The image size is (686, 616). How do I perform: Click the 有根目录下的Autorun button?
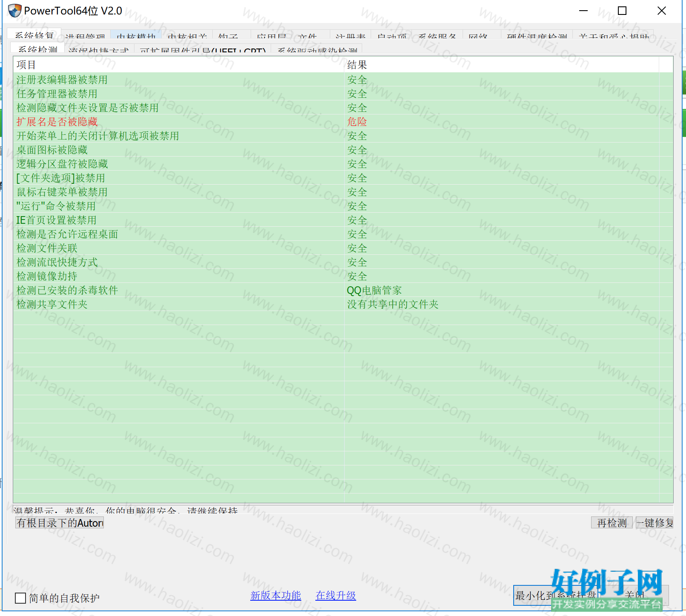60,523
